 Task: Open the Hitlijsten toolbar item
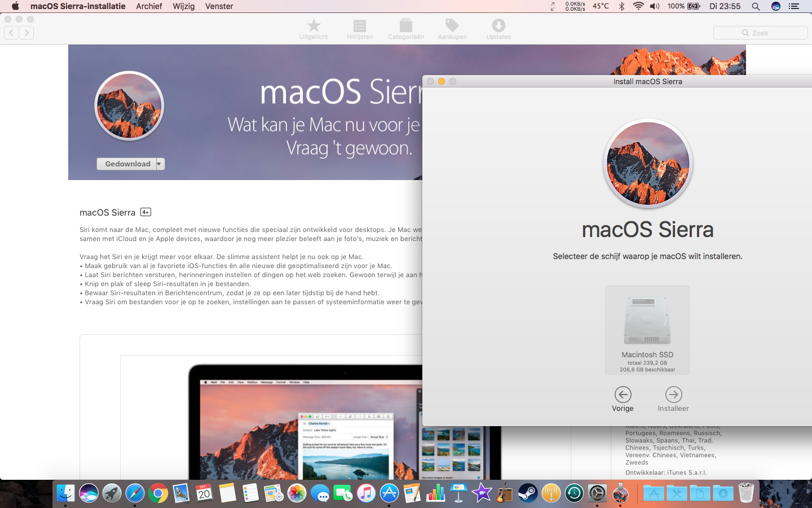pyautogui.click(x=360, y=29)
